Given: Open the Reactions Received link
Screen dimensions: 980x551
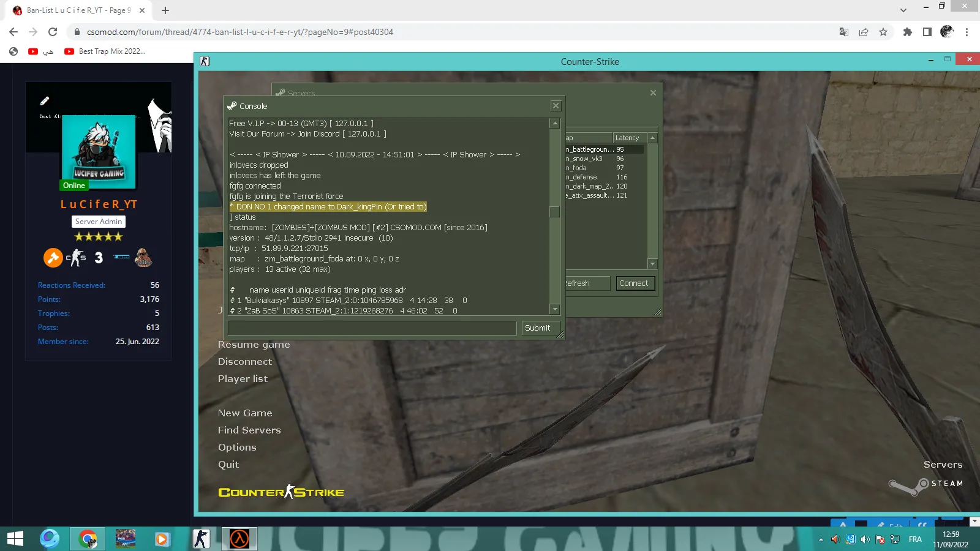Looking at the screenshot, I should coord(72,285).
